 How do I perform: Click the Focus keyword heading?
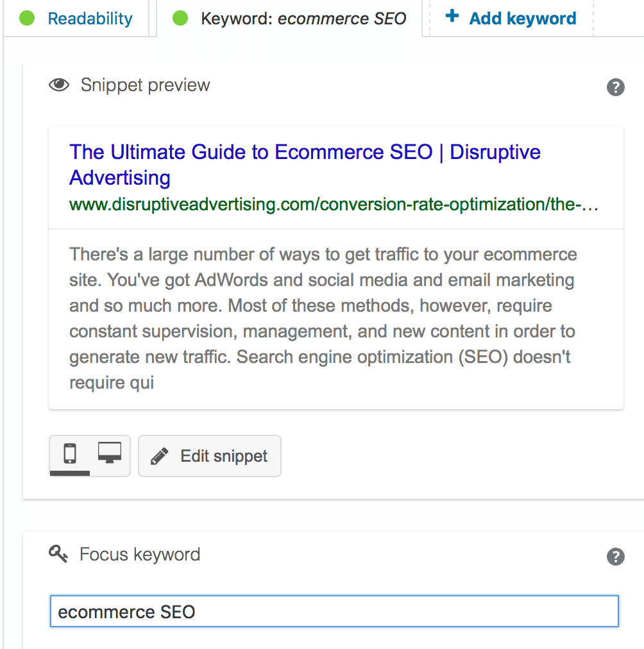tap(140, 555)
